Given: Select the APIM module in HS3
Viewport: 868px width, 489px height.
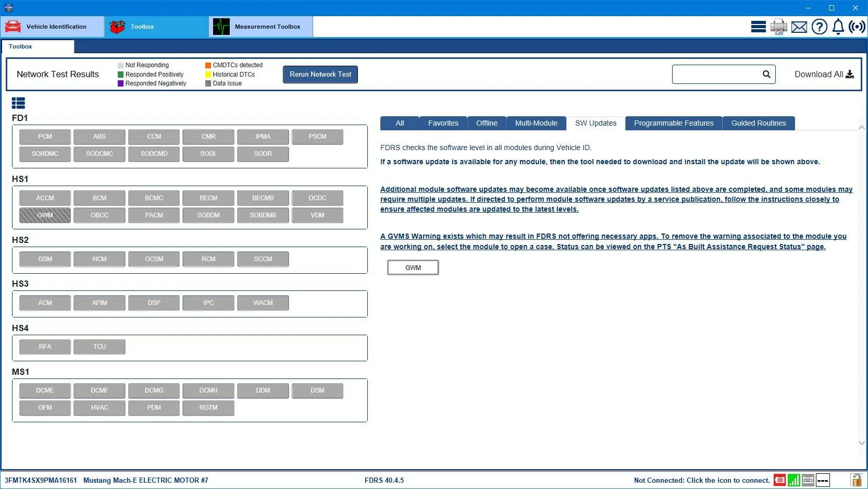Looking at the screenshot, I should [100, 303].
